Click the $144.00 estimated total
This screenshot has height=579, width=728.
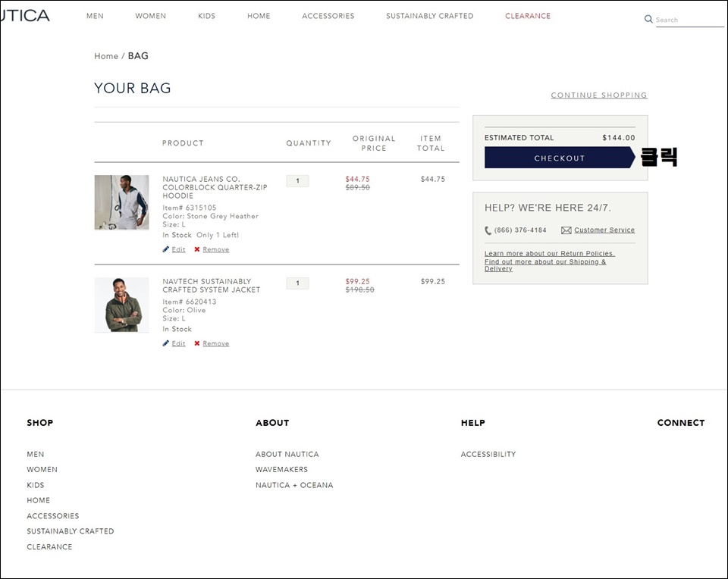(x=619, y=138)
